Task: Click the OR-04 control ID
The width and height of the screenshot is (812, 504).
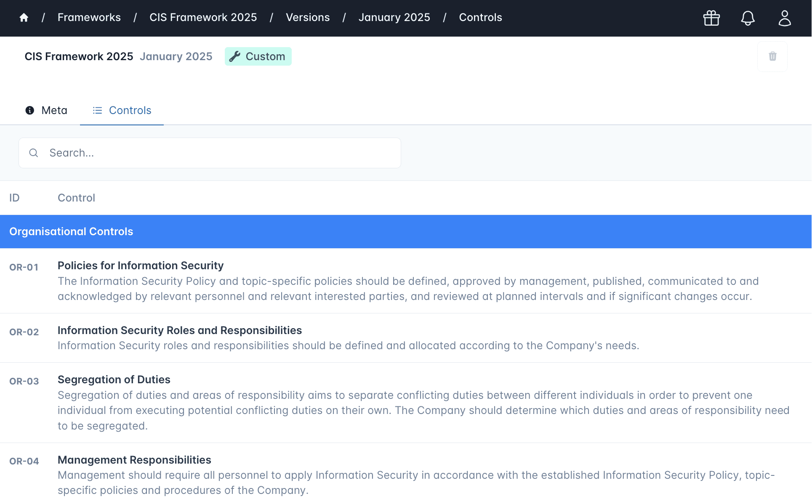Action: tap(24, 461)
